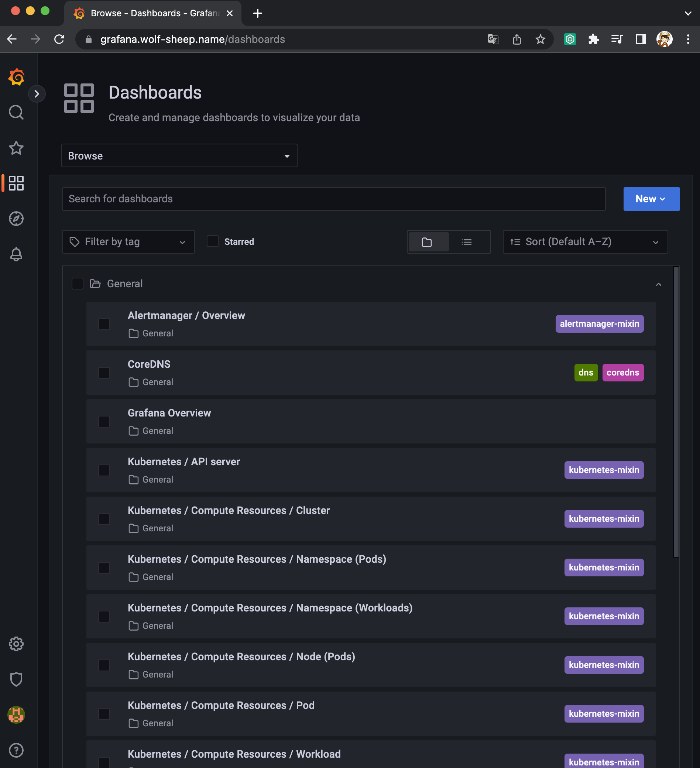Check the CoreDNS dashboard checkbox
The image size is (700, 768).
click(104, 373)
